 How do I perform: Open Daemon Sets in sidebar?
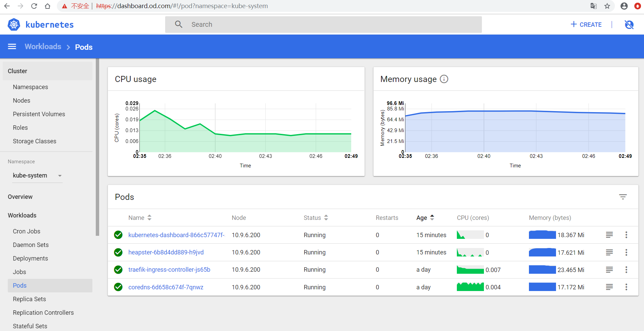click(x=31, y=245)
